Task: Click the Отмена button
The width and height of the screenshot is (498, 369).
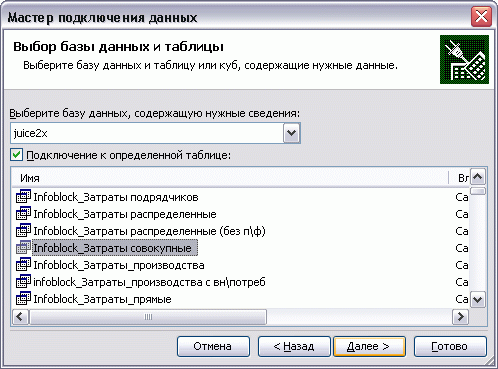Action: 213,346
